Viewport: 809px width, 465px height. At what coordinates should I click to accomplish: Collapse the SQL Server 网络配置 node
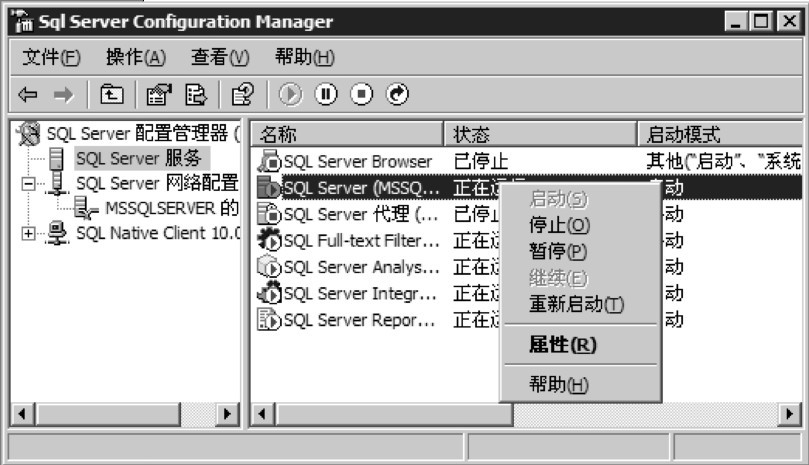click(x=29, y=184)
